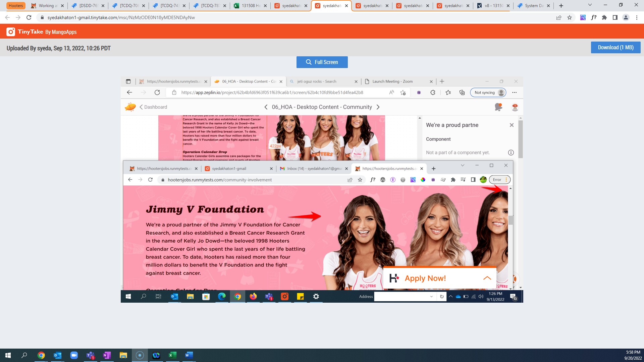Bookmark this page with star icon

(x=570, y=17)
